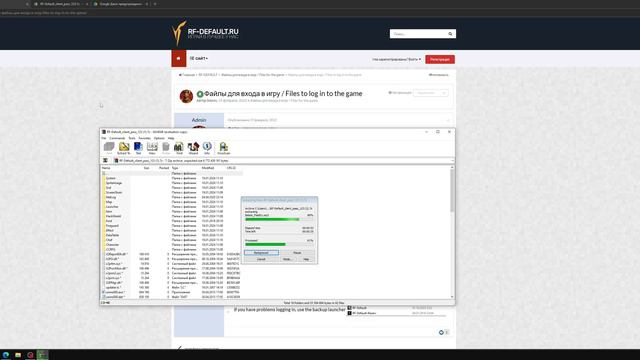Image resolution: width=640 pixels, height=360 pixels.
Task: Click the Mode... button in extraction dialog
Action: (x=287, y=259)
